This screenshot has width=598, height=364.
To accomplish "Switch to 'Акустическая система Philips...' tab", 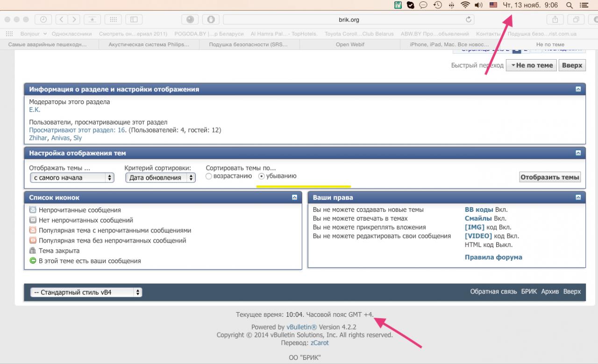I will pyautogui.click(x=149, y=44).
